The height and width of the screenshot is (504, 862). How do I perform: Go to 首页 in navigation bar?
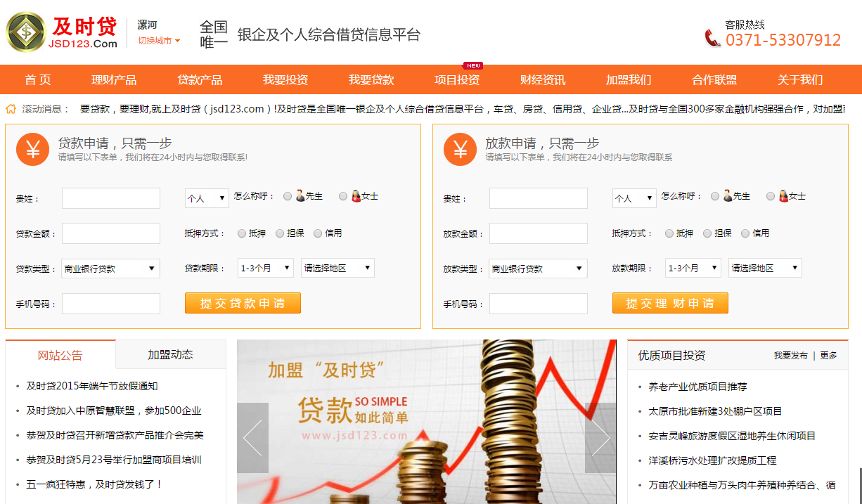pos(38,79)
